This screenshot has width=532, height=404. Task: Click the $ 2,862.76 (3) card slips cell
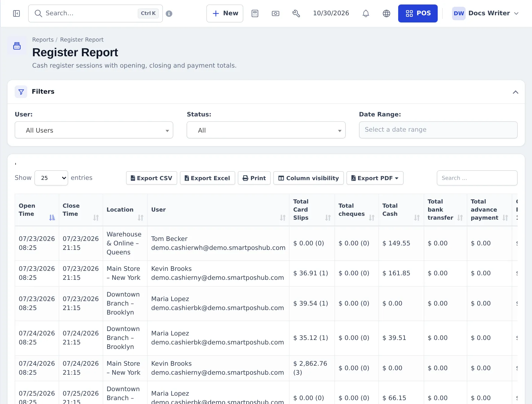pyautogui.click(x=312, y=368)
